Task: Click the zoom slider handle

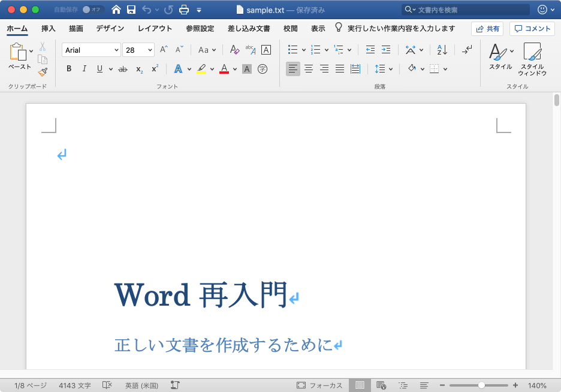Action: click(481, 385)
